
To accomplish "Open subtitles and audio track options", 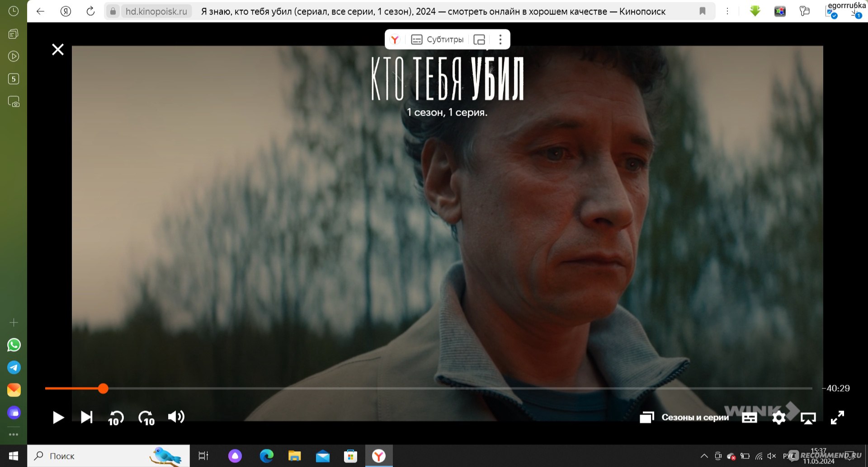I will pos(749,418).
